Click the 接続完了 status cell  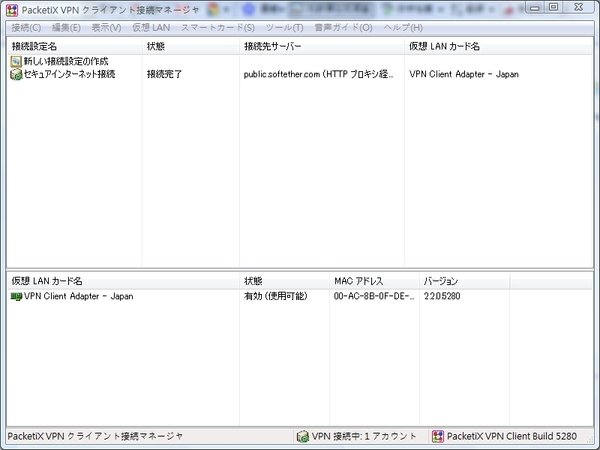tap(165, 74)
